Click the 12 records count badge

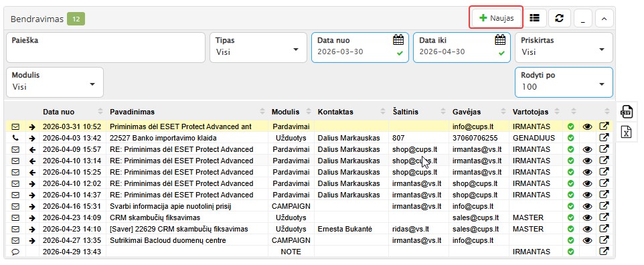(x=76, y=19)
